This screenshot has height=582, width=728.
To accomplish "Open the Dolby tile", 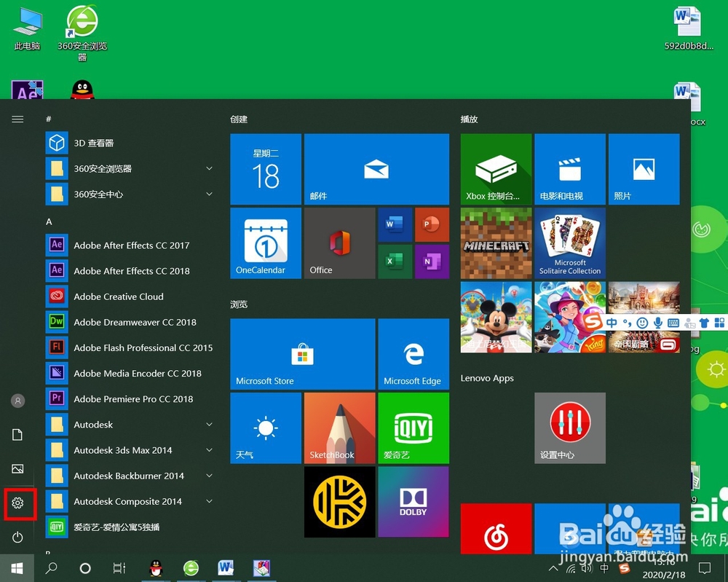I will [414, 501].
